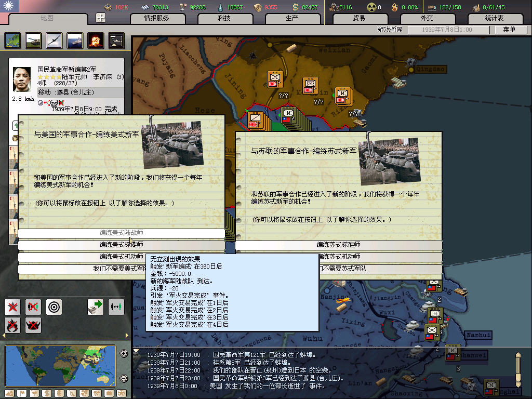Switch to the 科技 tab
This screenshot has height=399, width=532.
[x=224, y=18]
